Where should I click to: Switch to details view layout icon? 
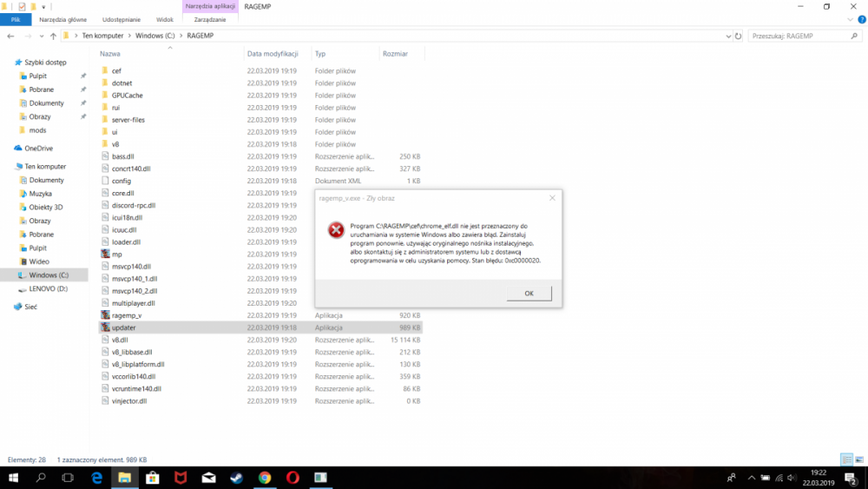[846, 459]
